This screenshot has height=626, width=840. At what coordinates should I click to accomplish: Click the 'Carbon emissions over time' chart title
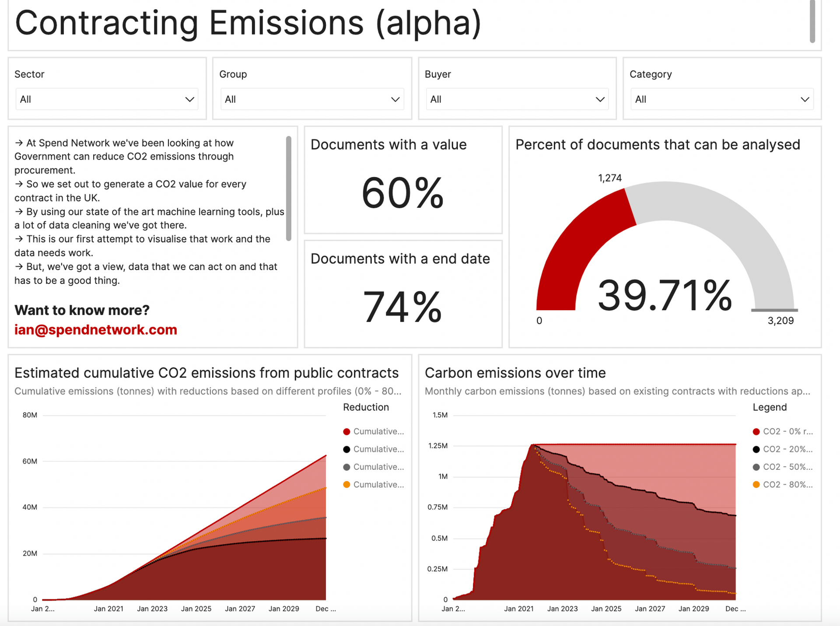(x=515, y=373)
